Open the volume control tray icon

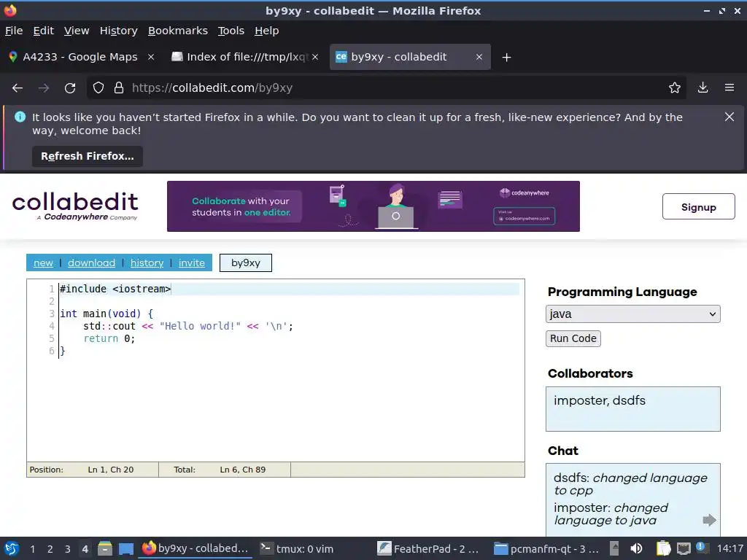coord(636,548)
